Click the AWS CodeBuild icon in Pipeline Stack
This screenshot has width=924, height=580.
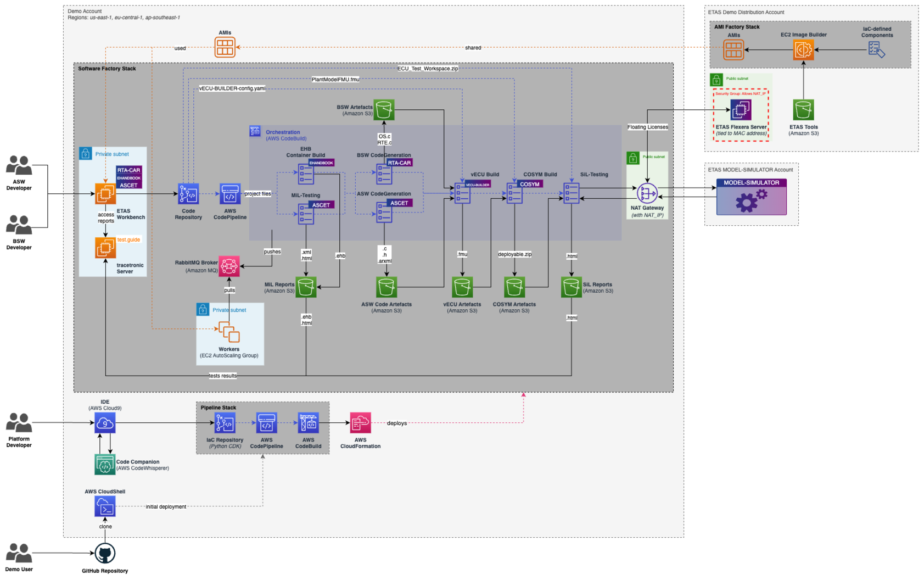click(308, 423)
